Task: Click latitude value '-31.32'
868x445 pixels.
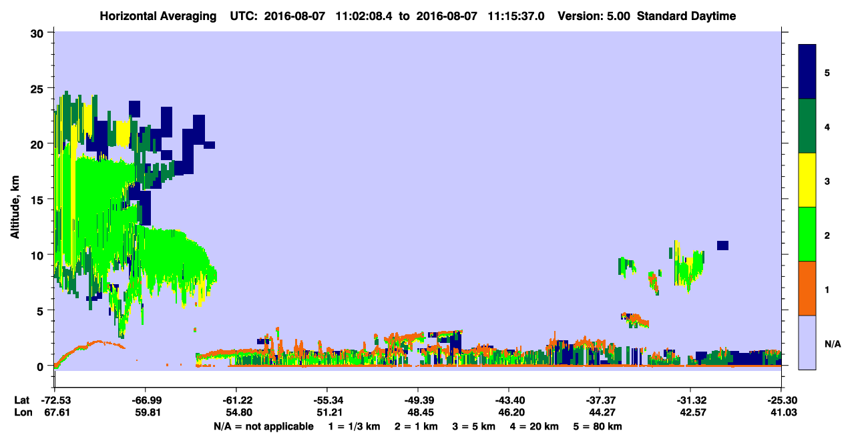Action: tap(690, 400)
